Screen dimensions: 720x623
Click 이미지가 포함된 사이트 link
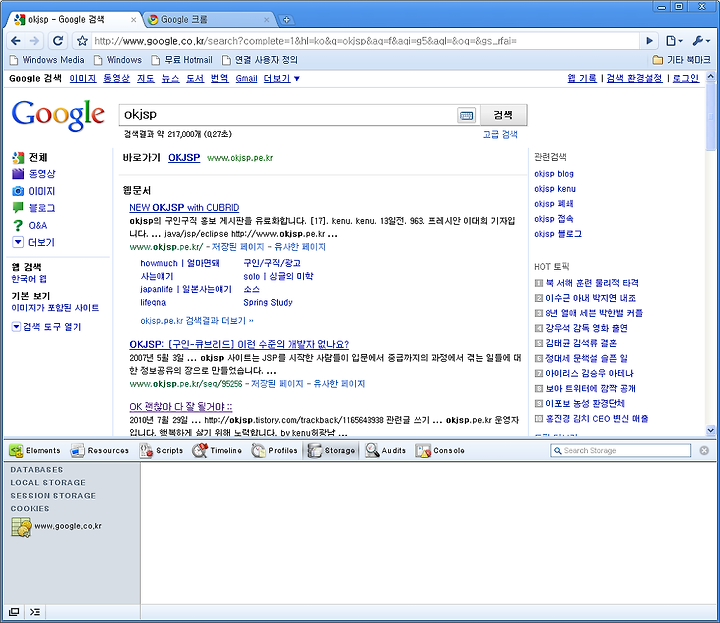point(55,308)
